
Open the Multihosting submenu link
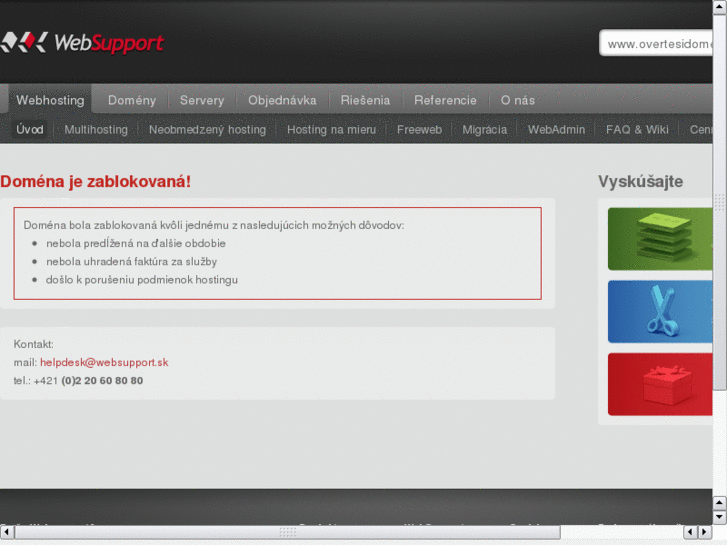[x=96, y=129]
